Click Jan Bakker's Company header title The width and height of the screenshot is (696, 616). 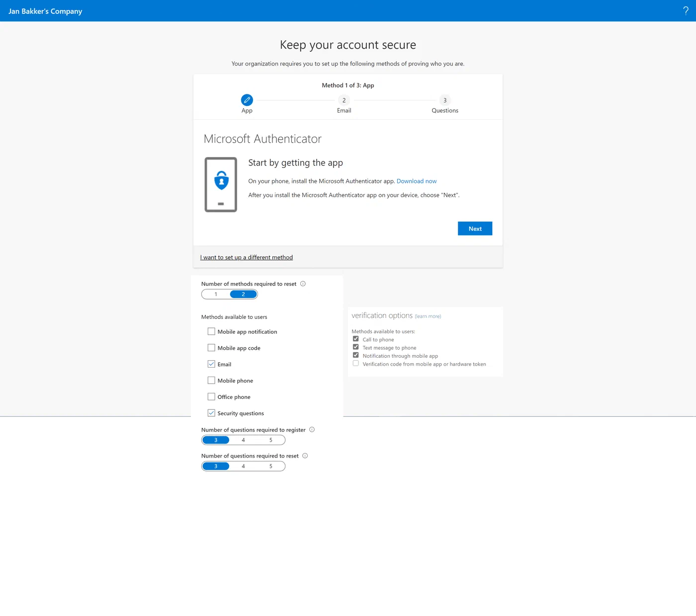pos(45,11)
